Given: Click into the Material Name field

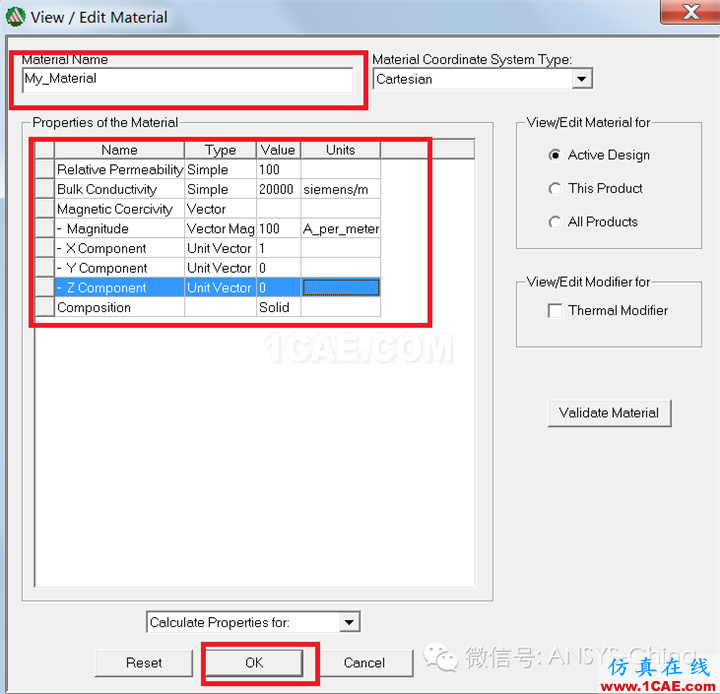Looking at the screenshot, I should coord(187,79).
